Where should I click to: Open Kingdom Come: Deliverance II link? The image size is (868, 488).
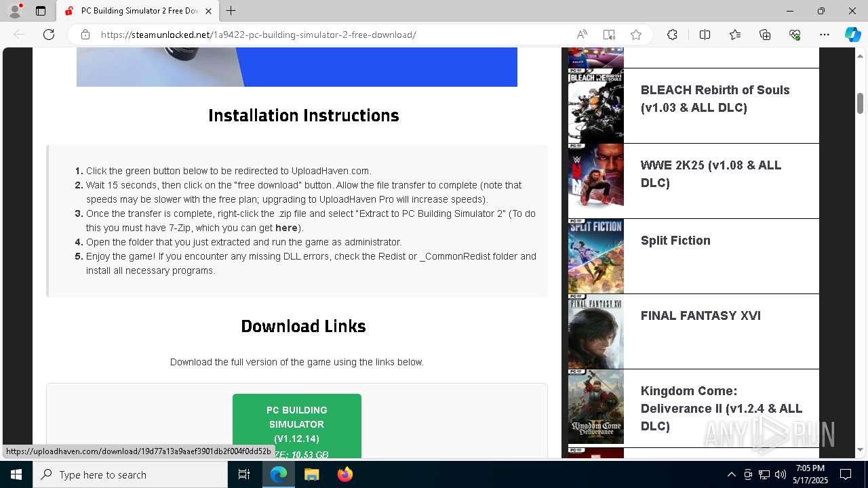click(722, 409)
